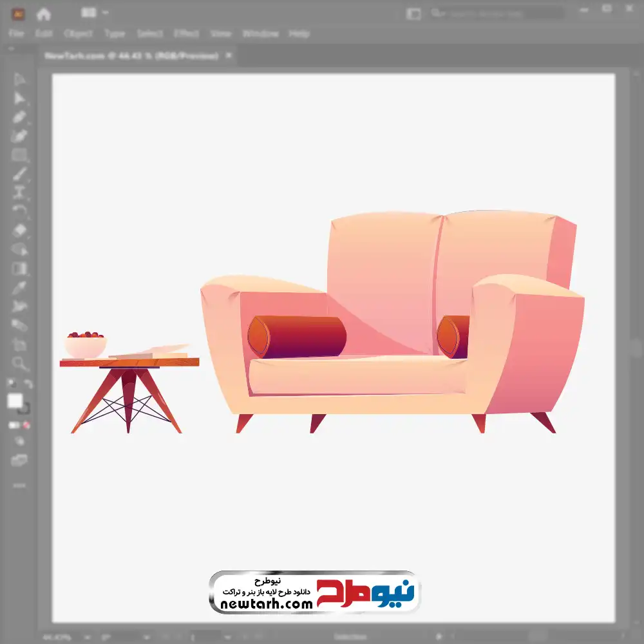This screenshot has width=644, height=644.
Task: Set the paint to None in toolbar
Action: [27, 425]
